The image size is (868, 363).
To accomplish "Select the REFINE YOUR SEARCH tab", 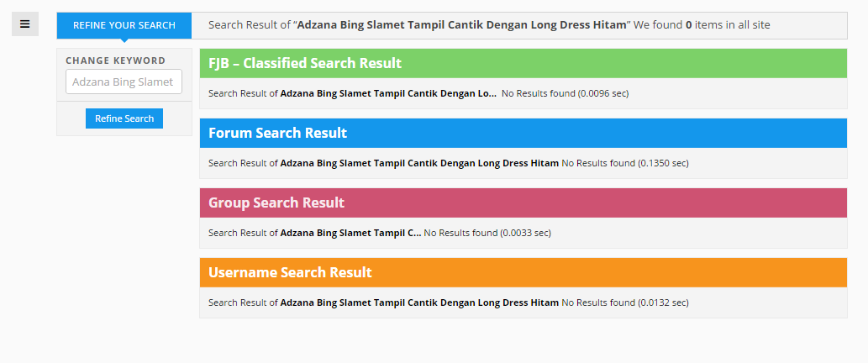I will tap(124, 25).
